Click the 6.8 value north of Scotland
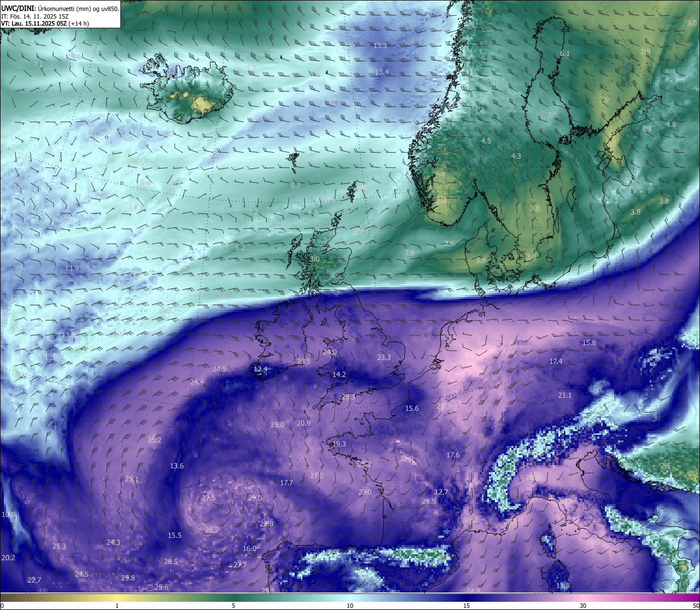 313,212
